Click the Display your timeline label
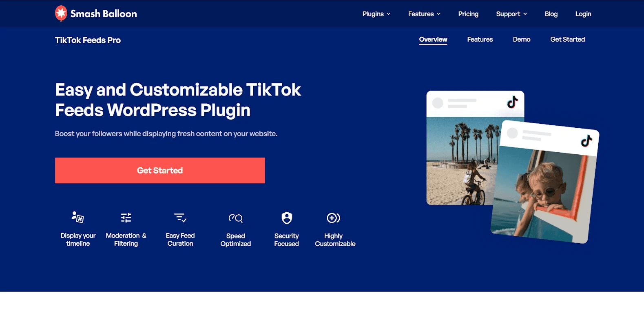Viewport: 644px width, 309px height. coord(78,240)
